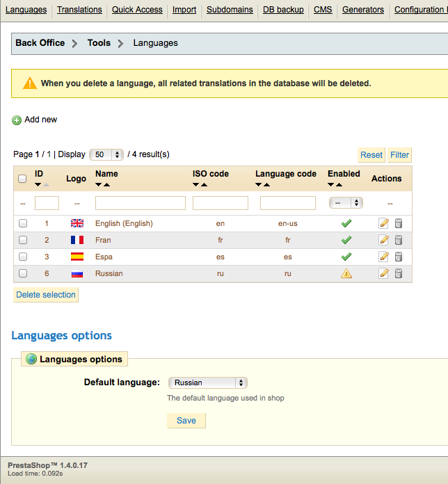Open the Default language dropdown
This screenshot has width=448, height=484.
coord(208,382)
